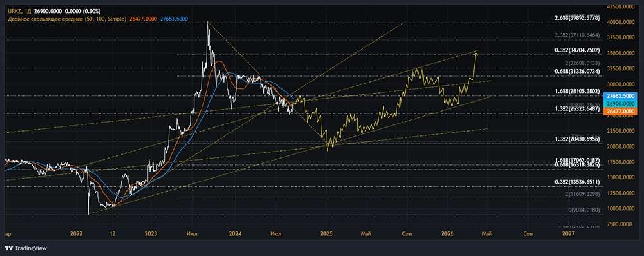The width and height of the screenshot is (644, 256).
Task: Click the Сен label between 2025 and 2026
Action: point(407,234)
